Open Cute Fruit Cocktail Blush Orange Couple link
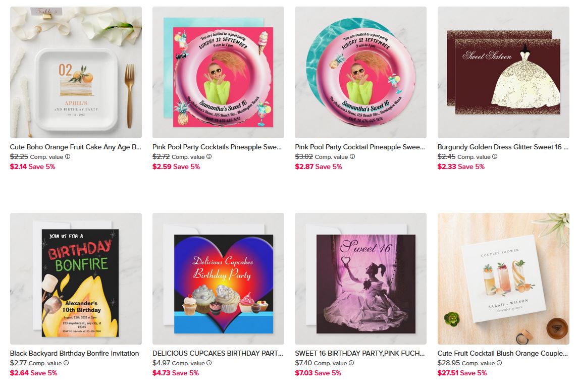Image resolution: width=577 pixels, height=392 pixels. click(x=503, y=353)
